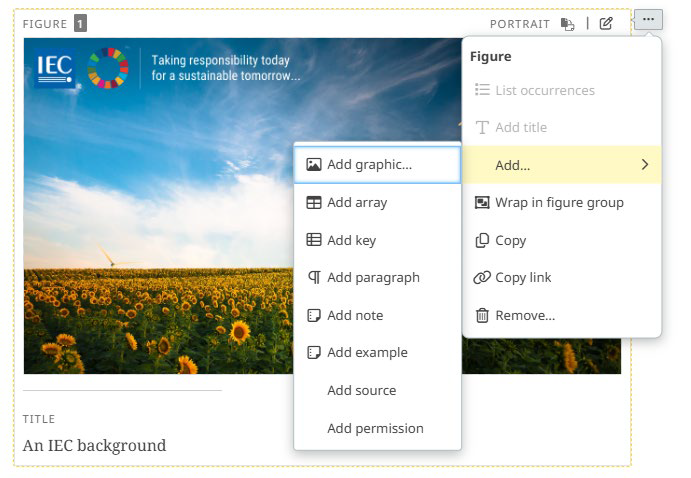Choose Copy link from the Figure menu

point(562,278)
